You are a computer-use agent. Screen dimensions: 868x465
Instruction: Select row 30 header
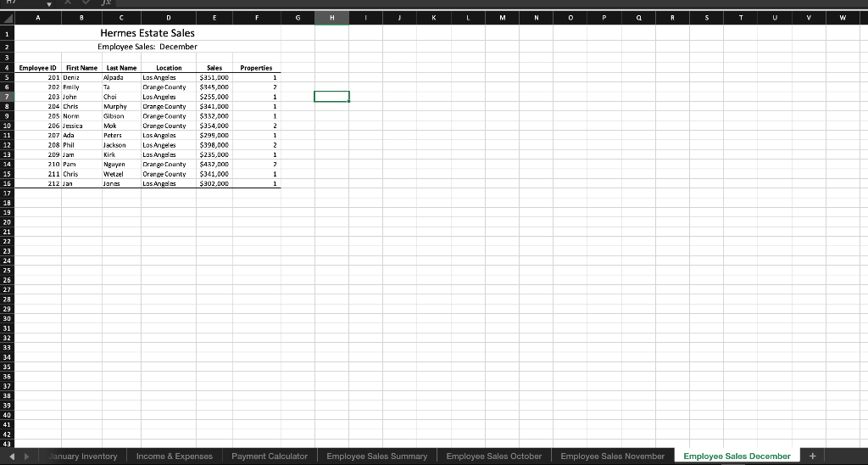[7, 319]
